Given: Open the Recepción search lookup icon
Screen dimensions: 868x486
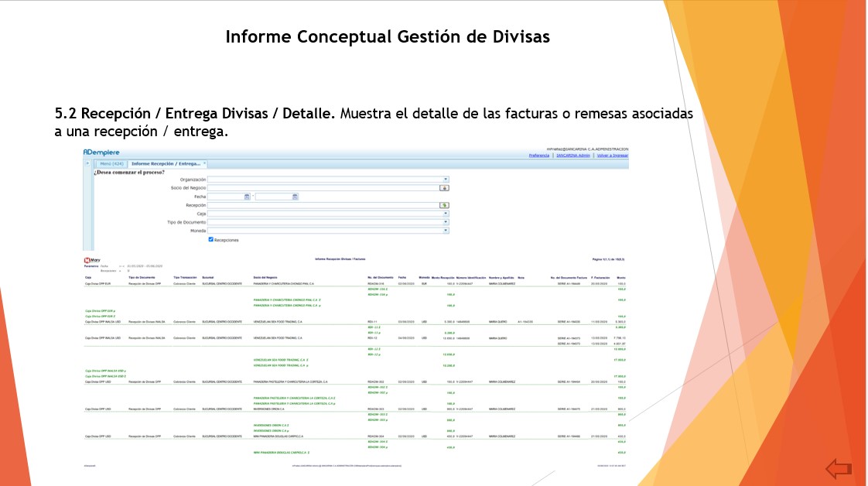Looking at the screenshot, I should click(x=444, y=205).
